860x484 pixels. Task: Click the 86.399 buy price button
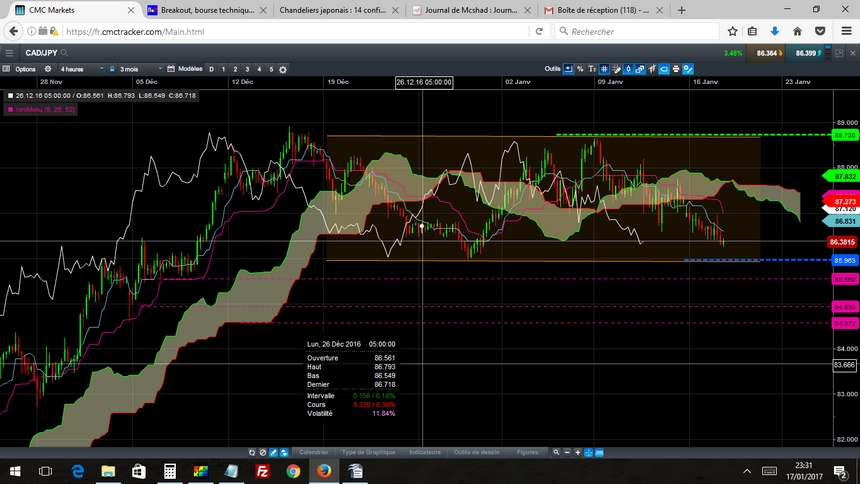pos(805,52)
